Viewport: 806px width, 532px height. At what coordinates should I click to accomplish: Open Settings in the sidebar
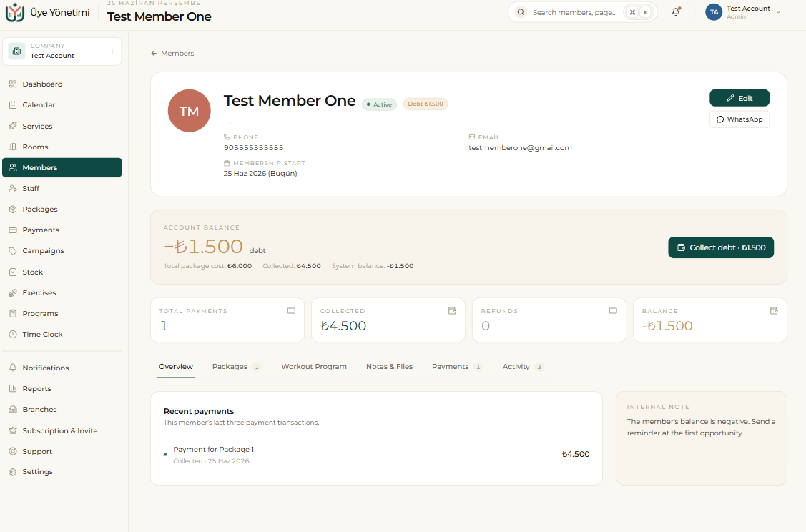point(62,472)
